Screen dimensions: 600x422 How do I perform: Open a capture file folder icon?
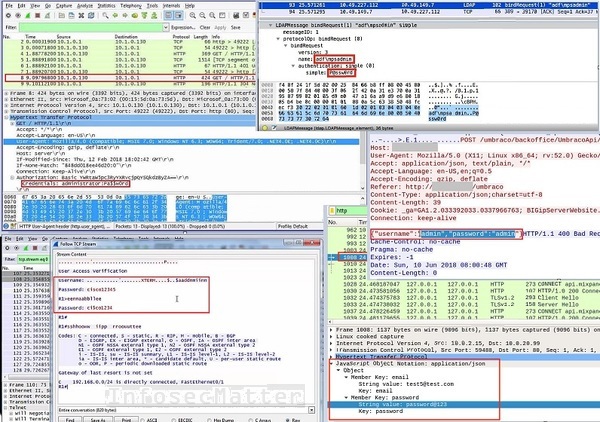click(61, 15)
